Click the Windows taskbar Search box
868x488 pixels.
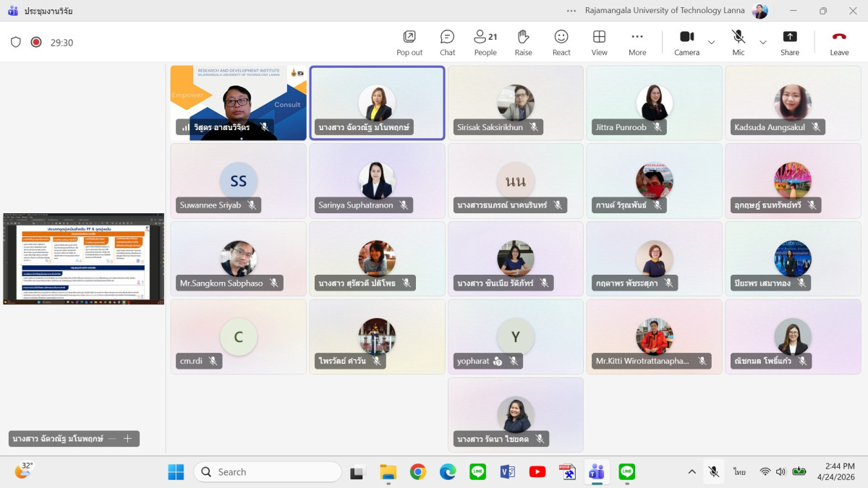[x=267, y=472]
